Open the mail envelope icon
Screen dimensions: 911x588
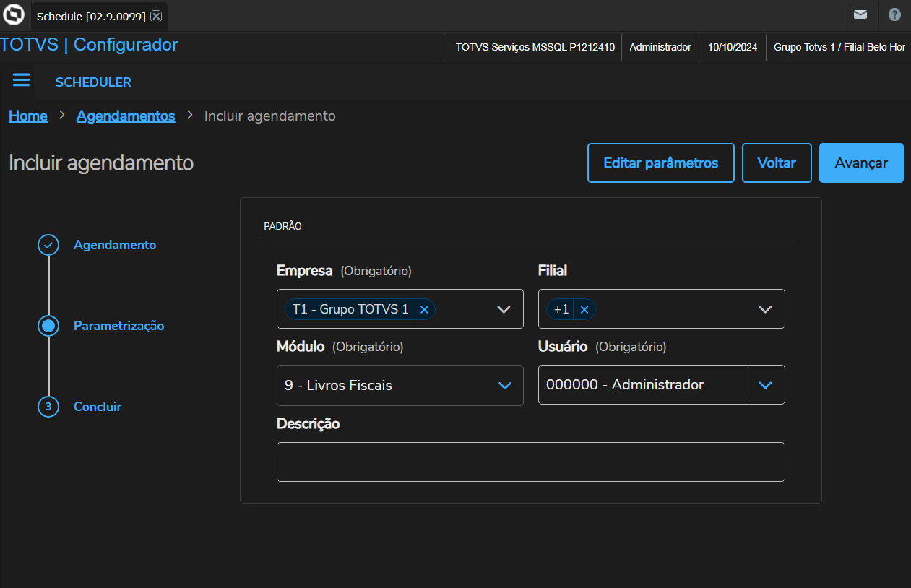point(860,14)
